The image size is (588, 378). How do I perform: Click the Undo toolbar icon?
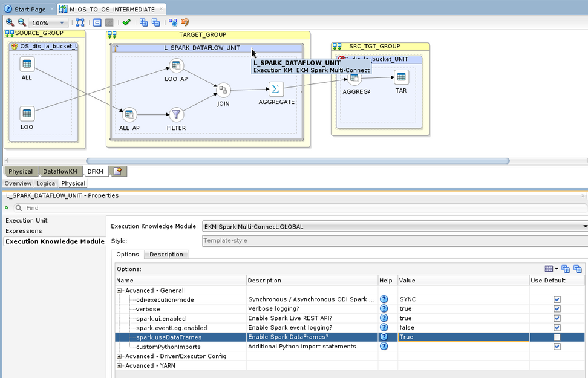(185, 22)
